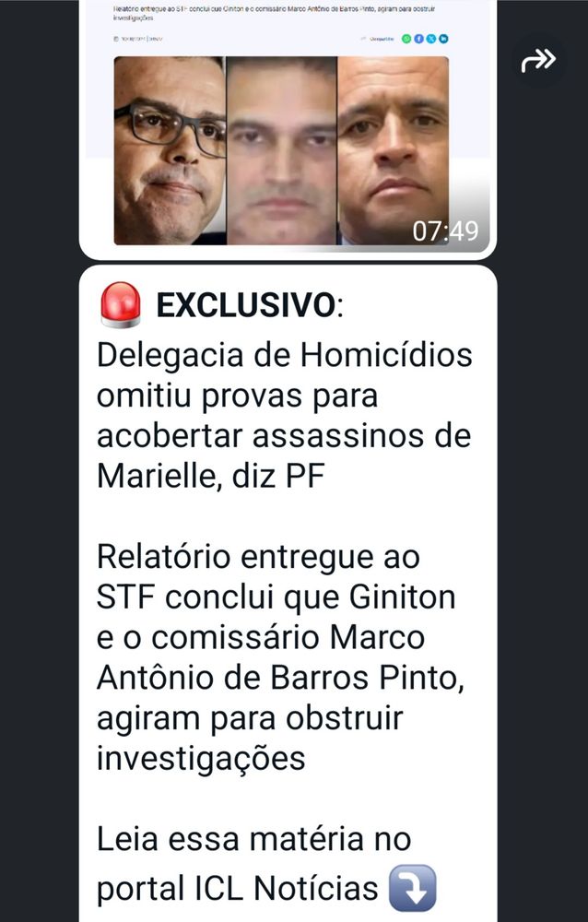Open the middle blurred face photo
This screenshot has width=588, height=922.
(x=282, y=150)
